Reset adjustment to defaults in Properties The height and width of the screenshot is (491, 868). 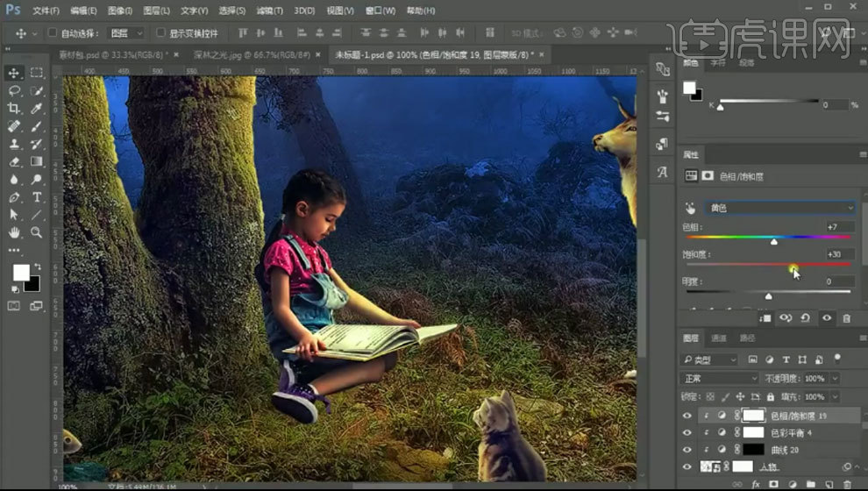pos(806,318)
